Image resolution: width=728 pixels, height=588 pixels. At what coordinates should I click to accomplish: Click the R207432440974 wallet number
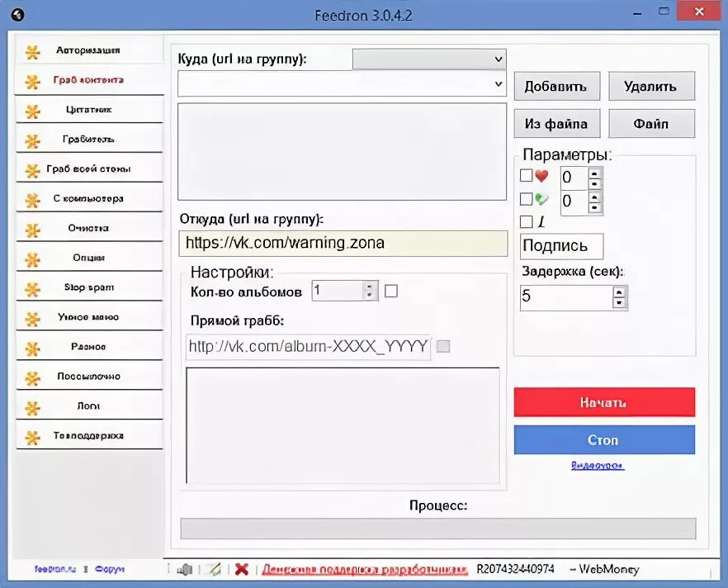tap(515, 569)
